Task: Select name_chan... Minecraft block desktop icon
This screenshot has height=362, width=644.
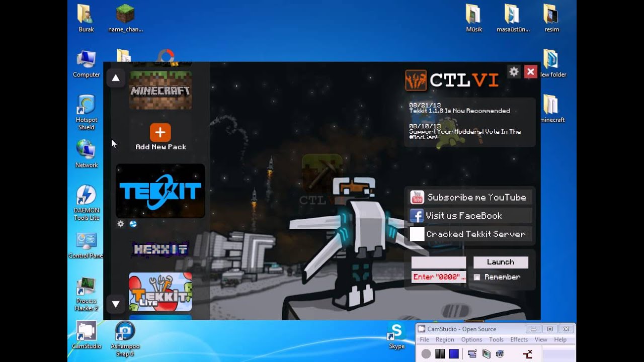Action: pos(125,18)
